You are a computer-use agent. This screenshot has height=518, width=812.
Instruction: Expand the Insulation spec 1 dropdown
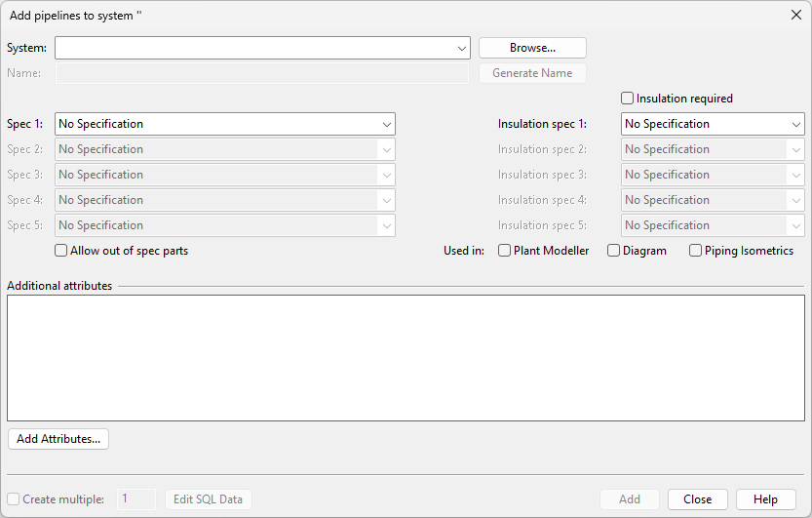click(795, 124)
